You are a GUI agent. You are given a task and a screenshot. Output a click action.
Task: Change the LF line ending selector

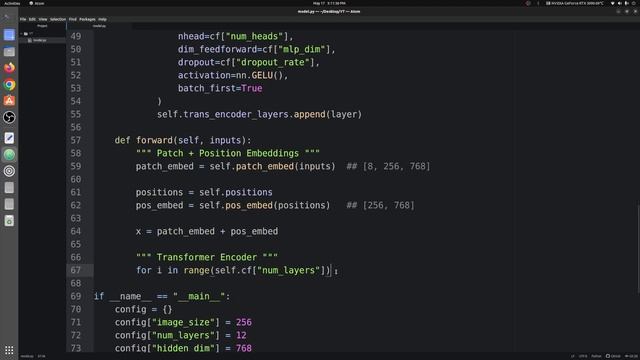[x=572, y=356]
